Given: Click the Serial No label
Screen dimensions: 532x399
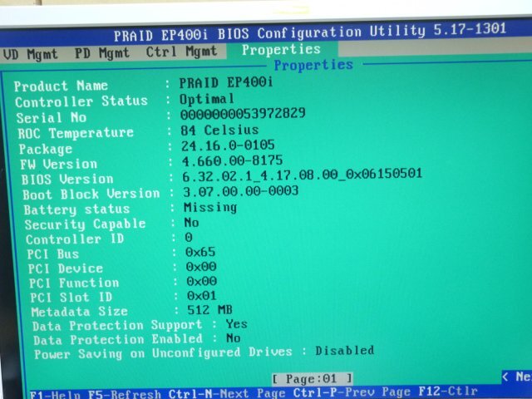Looking at the screenshot, I should pyautogui.click(x=52, y=118).
